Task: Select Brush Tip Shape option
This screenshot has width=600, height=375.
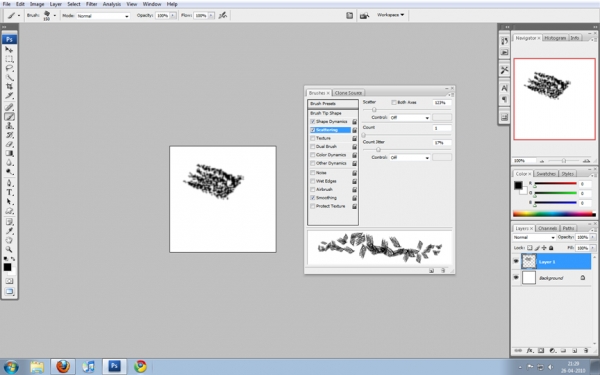Action: pyautogui.click(x=326, y=113)
